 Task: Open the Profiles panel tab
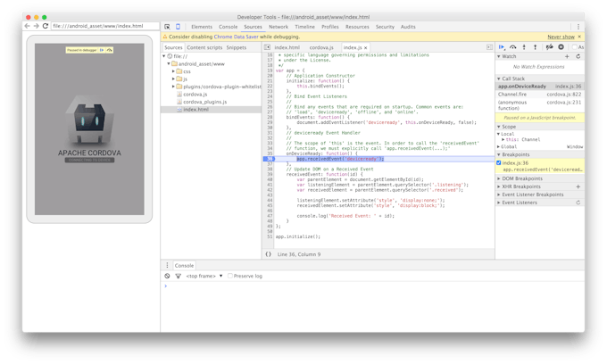[x=329, y=27]
